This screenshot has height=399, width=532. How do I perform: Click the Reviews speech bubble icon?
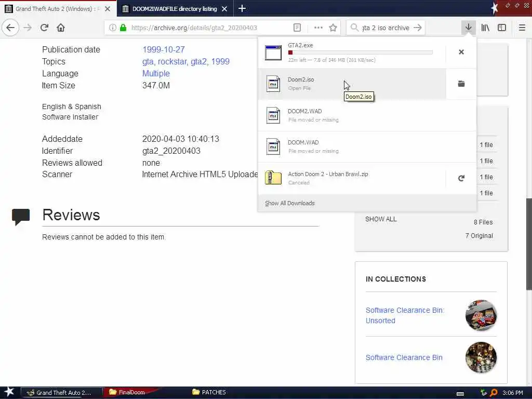tap(21, 217)
